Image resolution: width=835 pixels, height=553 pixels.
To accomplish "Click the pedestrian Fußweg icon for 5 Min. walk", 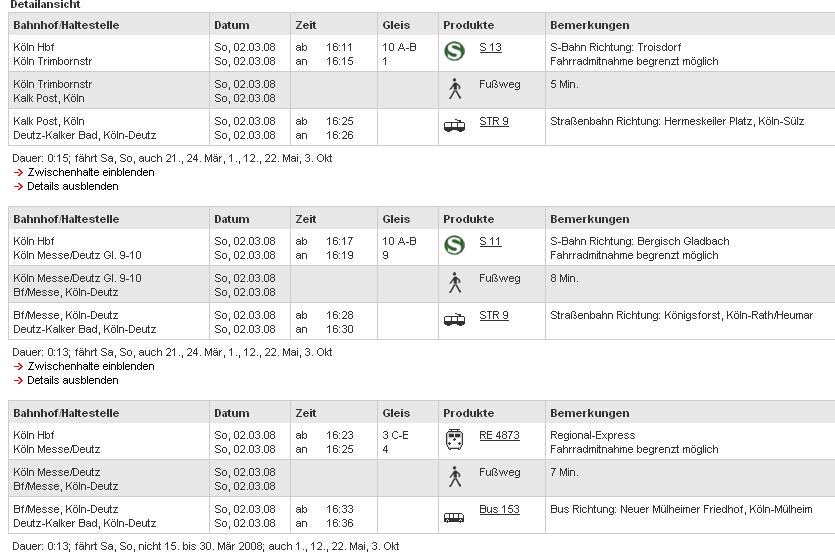I will [x=455, y=88].
